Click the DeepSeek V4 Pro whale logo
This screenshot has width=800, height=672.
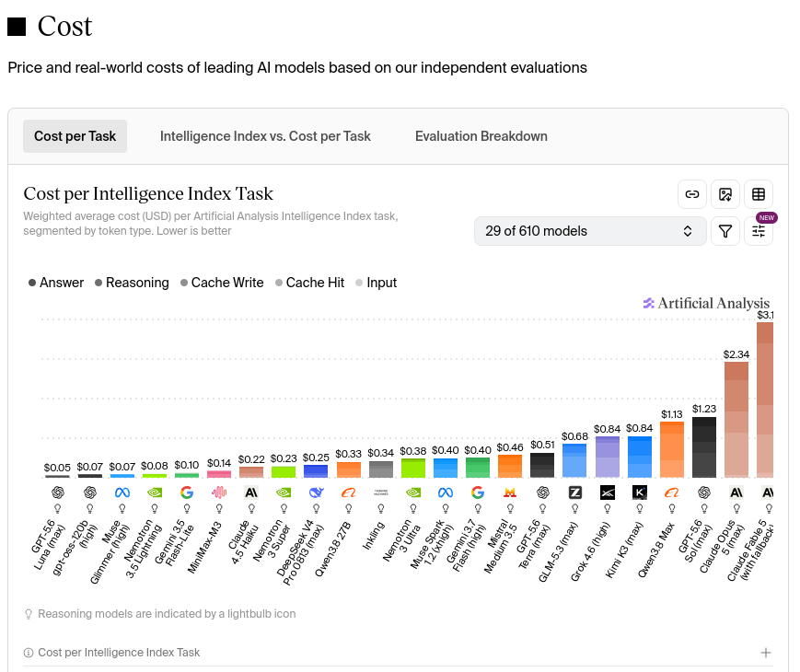click(317, 492)
